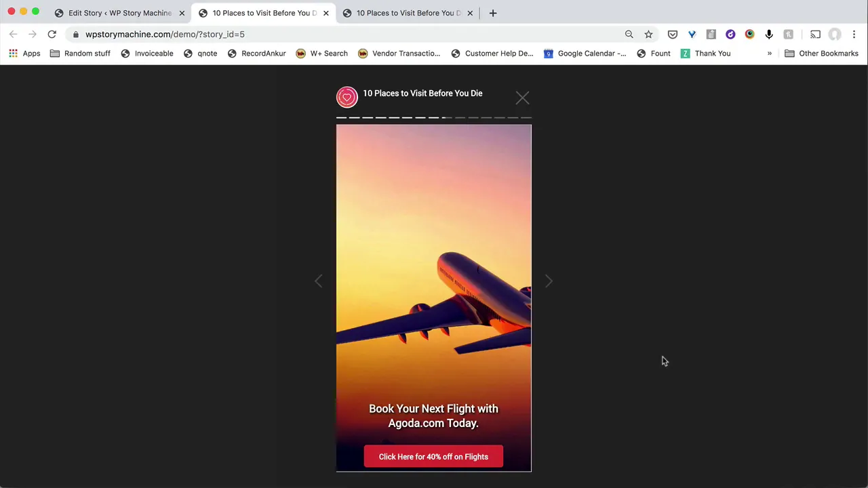
Task: Open the zoom magnifier in address bar
Action: coord(629,34)
